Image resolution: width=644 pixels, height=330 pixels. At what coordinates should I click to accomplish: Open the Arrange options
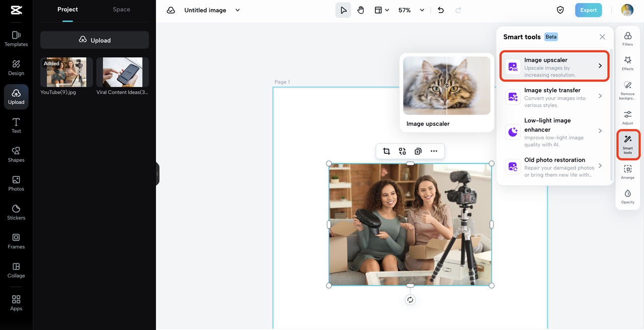627,172
